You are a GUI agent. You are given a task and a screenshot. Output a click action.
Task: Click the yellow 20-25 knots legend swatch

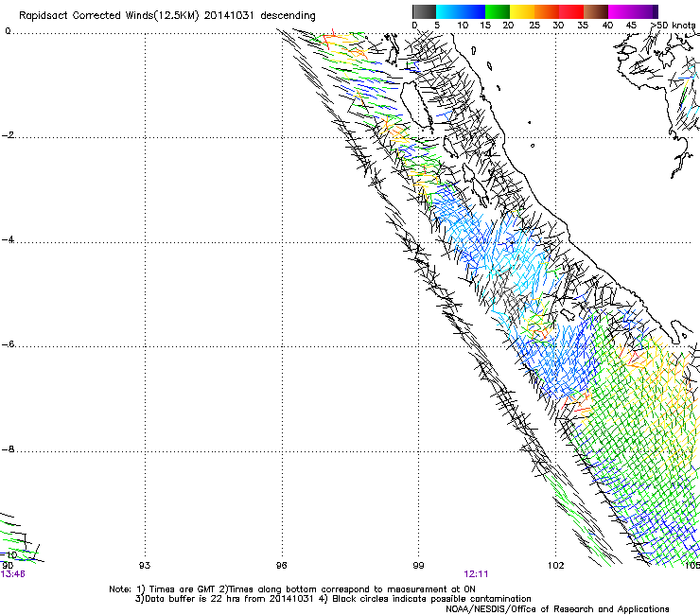522,11
